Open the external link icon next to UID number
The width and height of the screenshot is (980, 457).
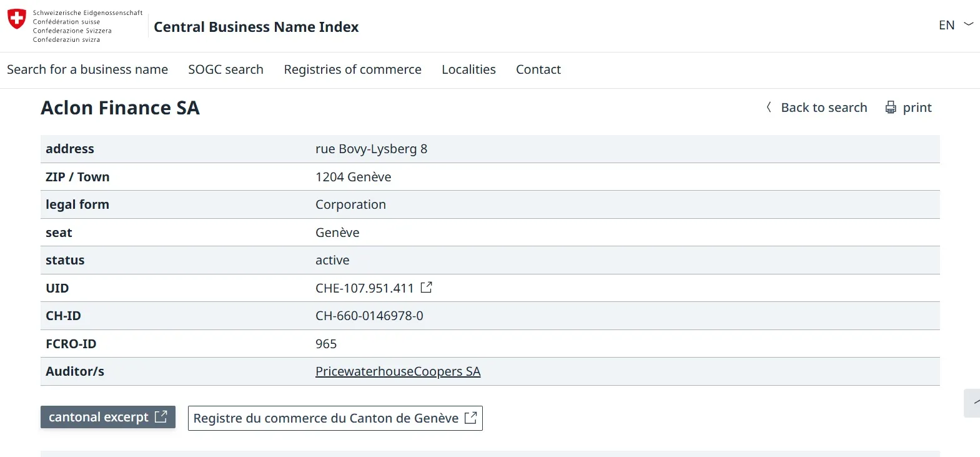point(427,288)
